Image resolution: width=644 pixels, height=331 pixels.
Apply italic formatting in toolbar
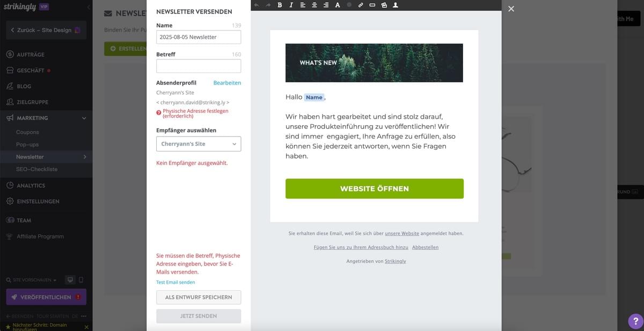pyautogui.click(x=291, y=5)
